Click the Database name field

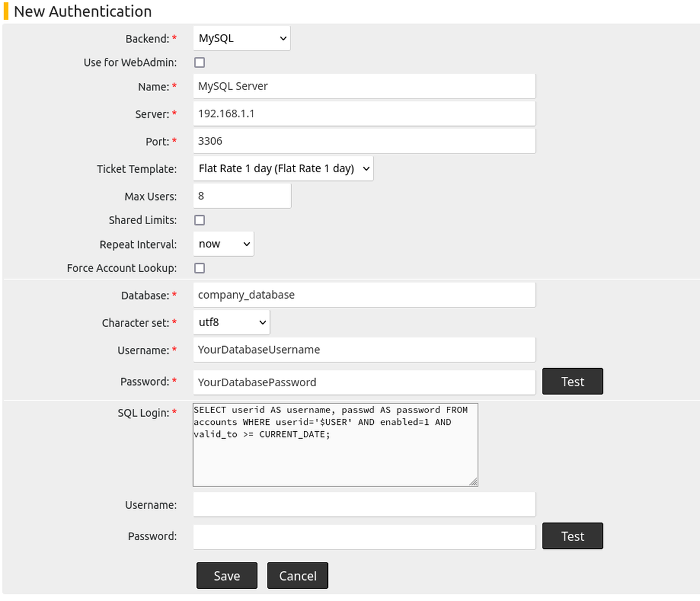(x=364, y=295)
